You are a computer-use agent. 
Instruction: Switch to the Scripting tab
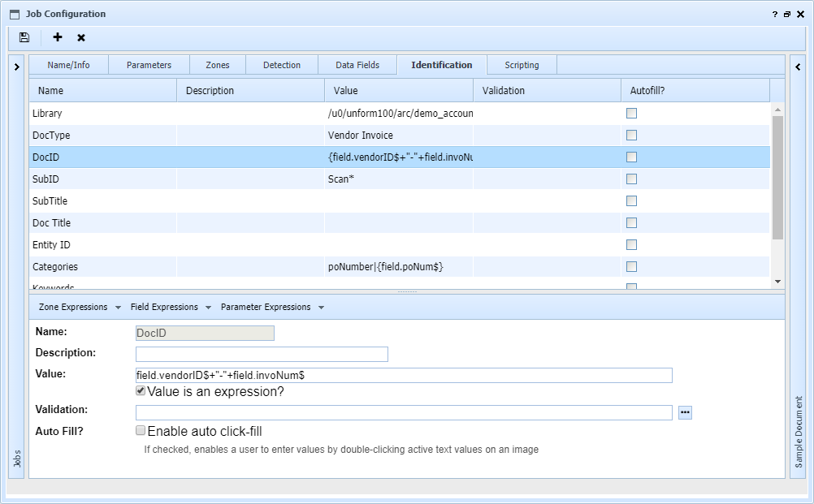tap(522, 65)
